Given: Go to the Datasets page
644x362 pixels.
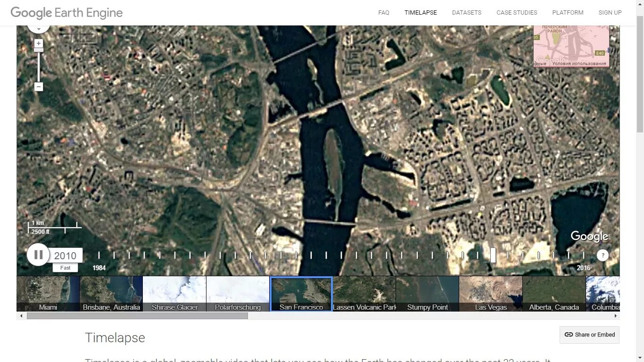Looking at the screenshot, I should [467, 13].
